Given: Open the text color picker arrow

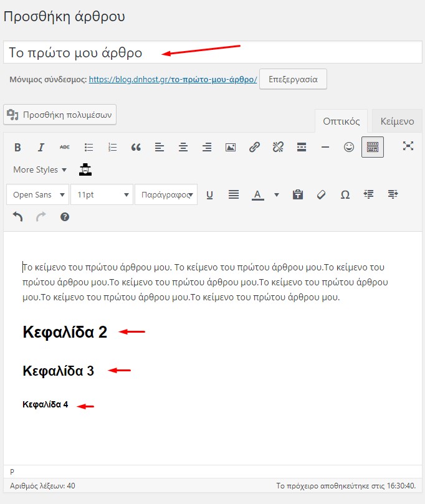Looking at the screenshot, I should (x=277, y=194).
